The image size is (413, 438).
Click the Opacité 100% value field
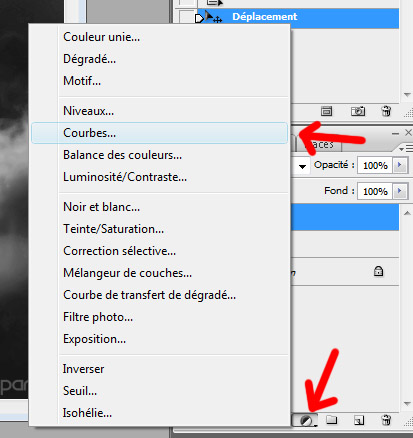point(375,165)
